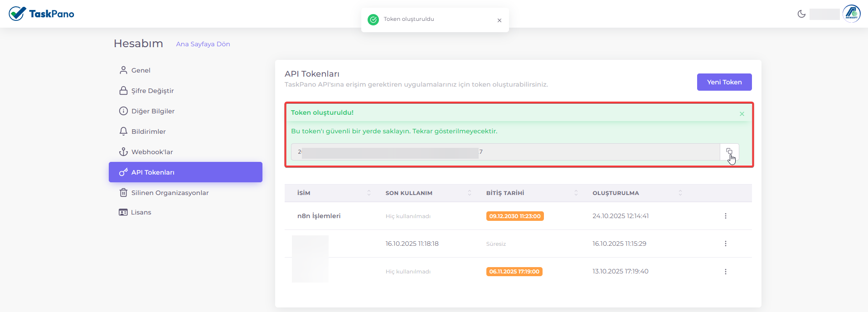This screenshot has width=868, height=312.
Task: Open Bildirimler notification settings
Action: click(x=148, y=132)
